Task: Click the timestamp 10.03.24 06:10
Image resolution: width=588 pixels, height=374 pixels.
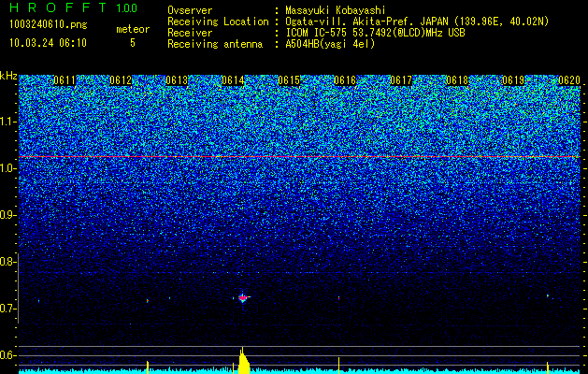Action: click(x=48, y=43)
